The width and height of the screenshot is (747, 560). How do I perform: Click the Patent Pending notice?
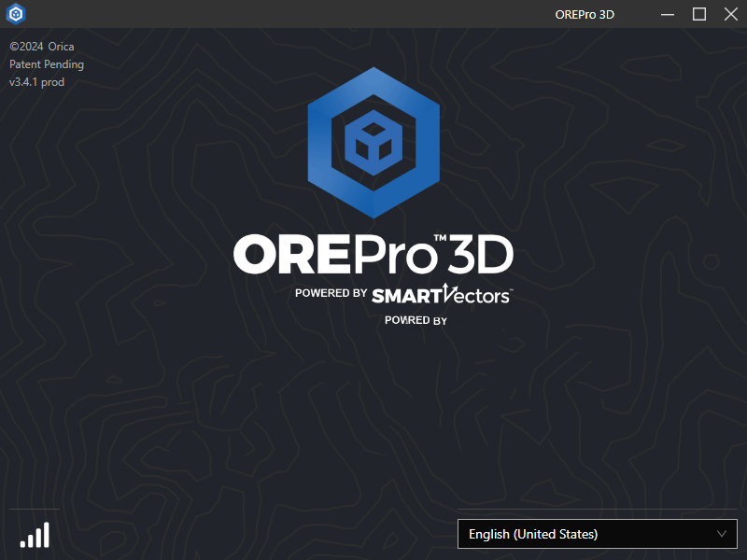pos(47,63)
